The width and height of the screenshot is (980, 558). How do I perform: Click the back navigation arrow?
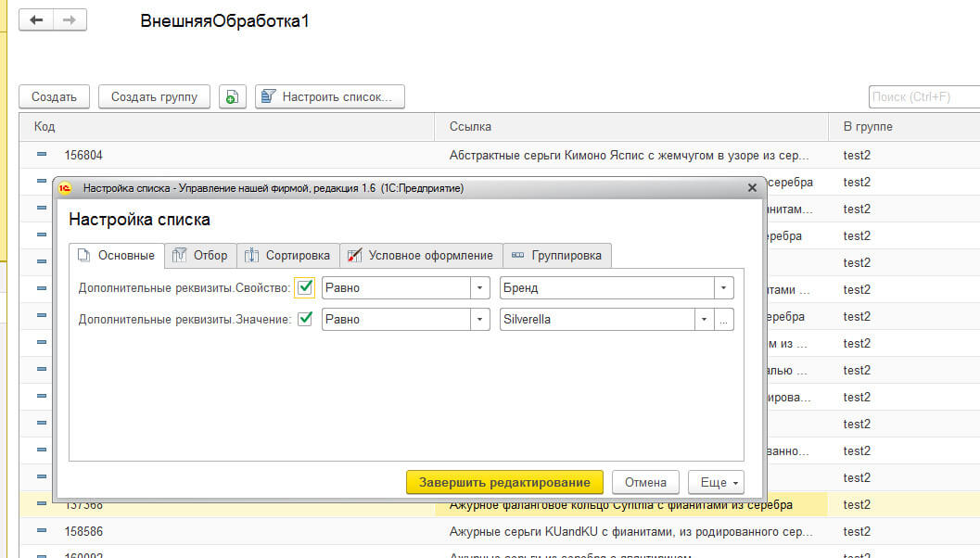[36, 20]
